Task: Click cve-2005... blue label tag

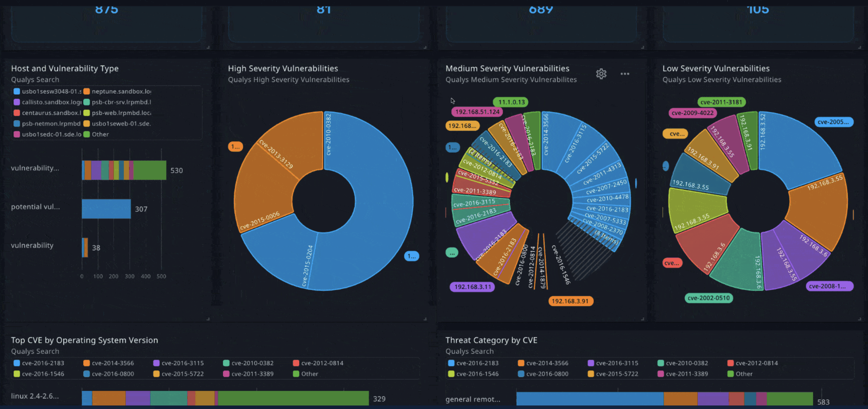Action: click(x=834, y=122)
